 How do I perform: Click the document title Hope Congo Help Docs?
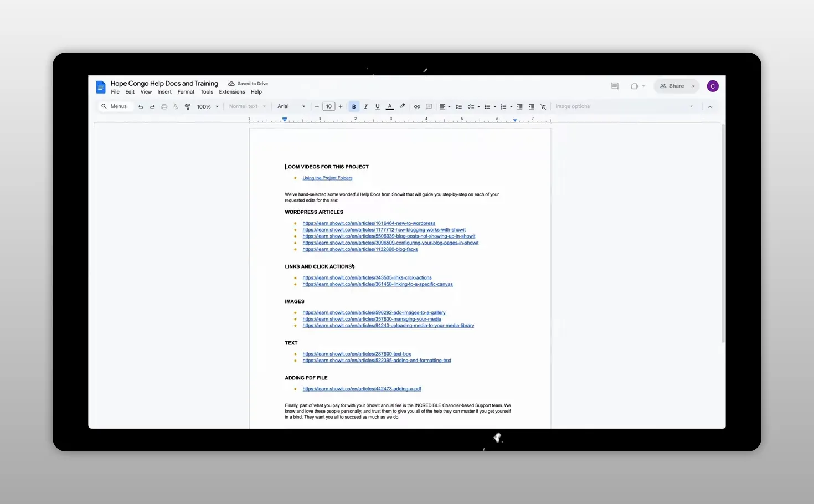coord(164,84)
